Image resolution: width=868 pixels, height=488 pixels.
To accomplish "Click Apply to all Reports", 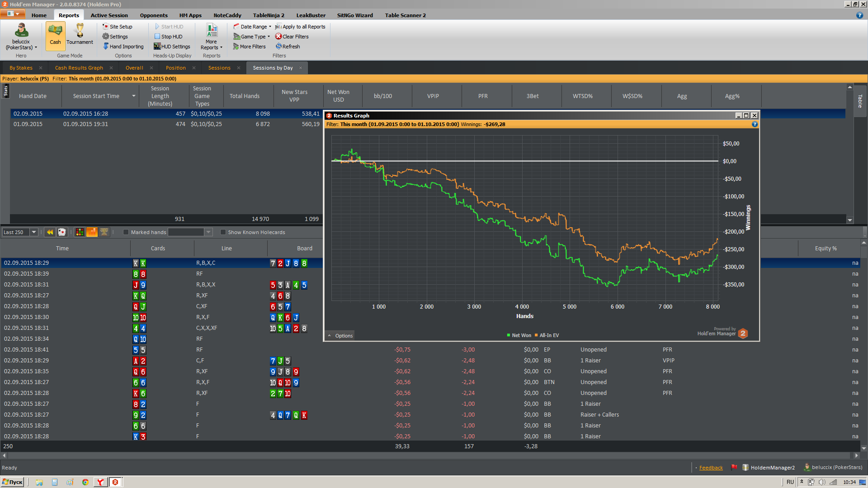I will (300, 27).
